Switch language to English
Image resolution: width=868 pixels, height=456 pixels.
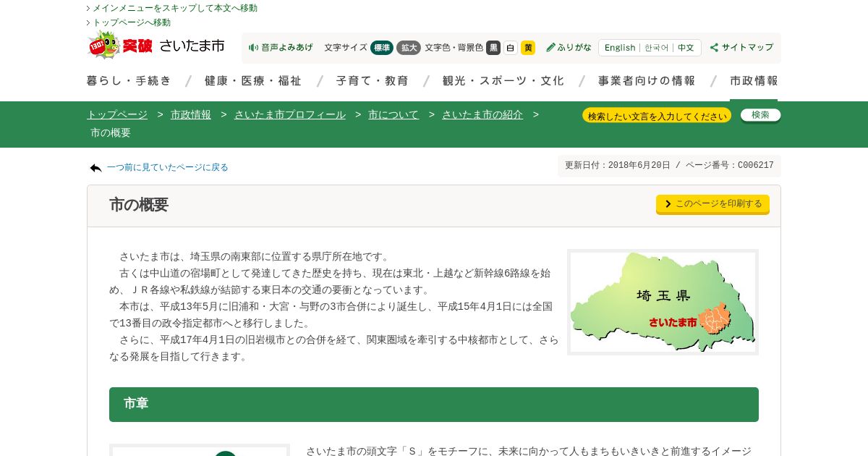(620, 48)
